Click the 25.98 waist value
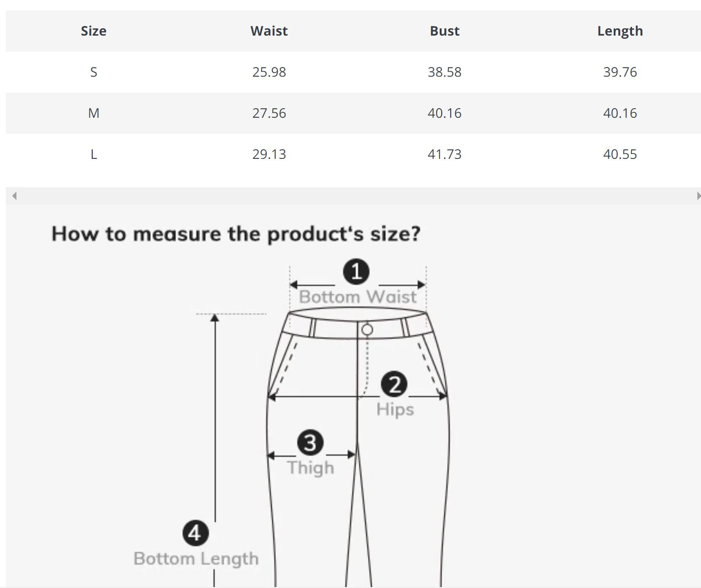Viewport: 701px width, 588px height. click(269, 72)
